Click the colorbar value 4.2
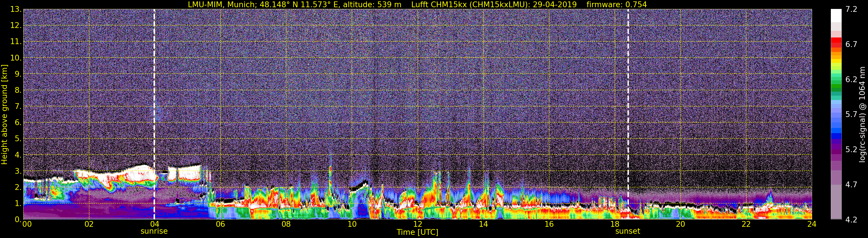Screen dimensions: 868x238 pos(851,220)
